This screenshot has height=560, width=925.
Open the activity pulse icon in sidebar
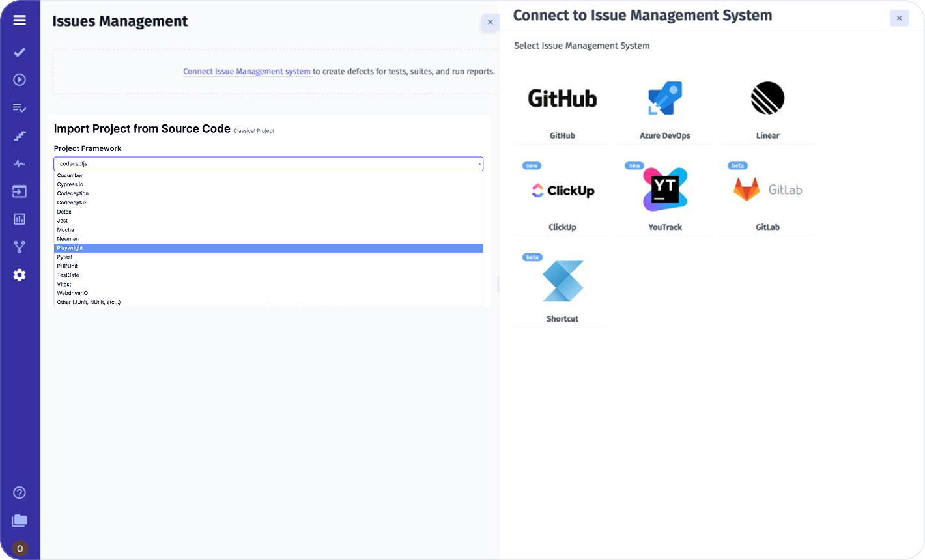point(20,163)
